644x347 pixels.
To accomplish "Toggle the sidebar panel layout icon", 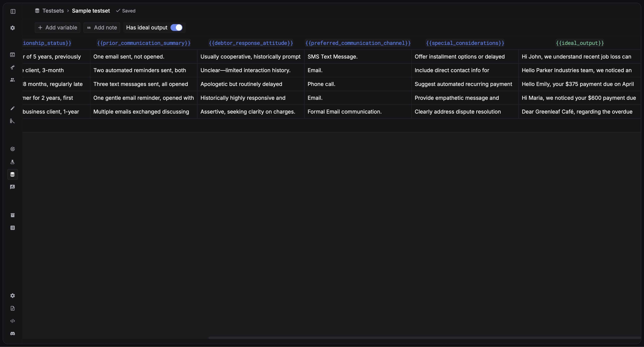I will (13, 11).
